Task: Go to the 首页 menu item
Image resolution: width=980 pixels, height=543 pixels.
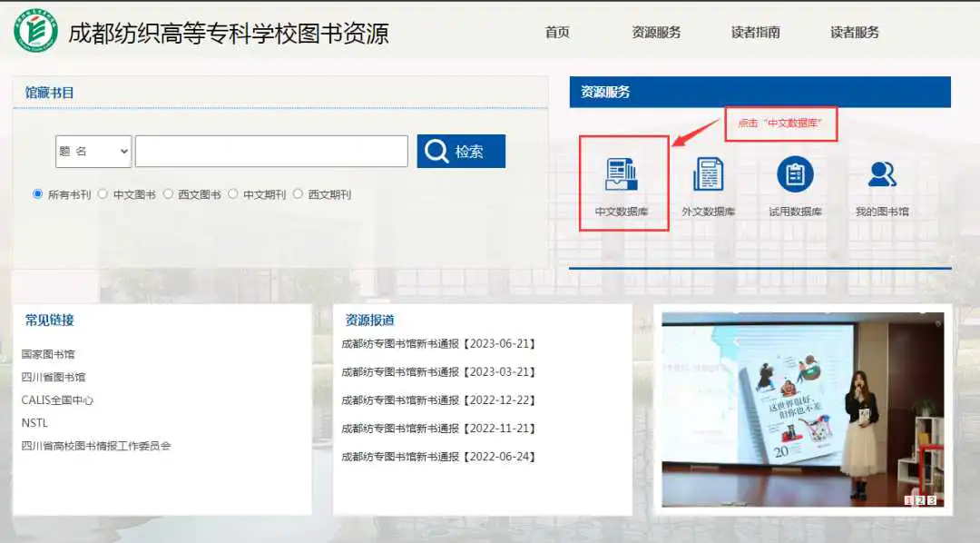Action: pyautogui.click(x=557, y=33)
